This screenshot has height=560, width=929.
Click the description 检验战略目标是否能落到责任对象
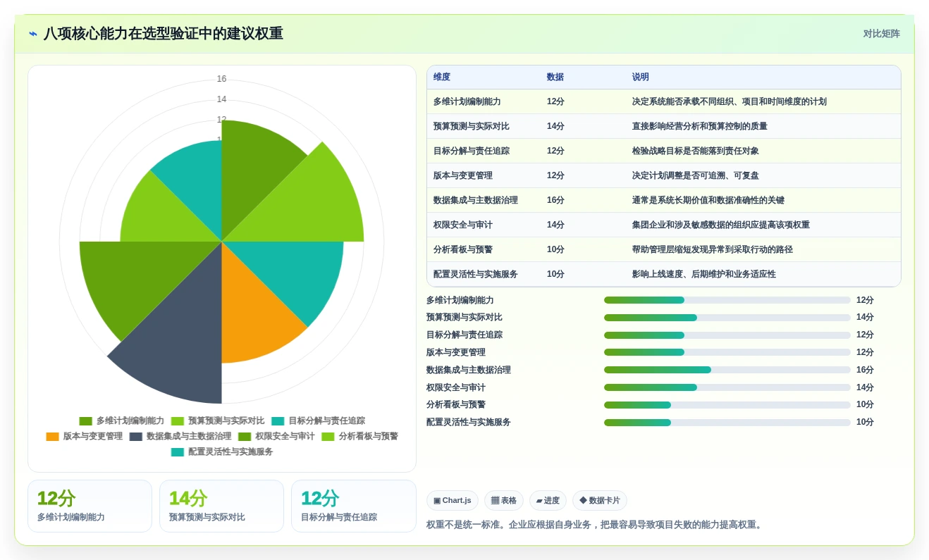click(696, 151)
